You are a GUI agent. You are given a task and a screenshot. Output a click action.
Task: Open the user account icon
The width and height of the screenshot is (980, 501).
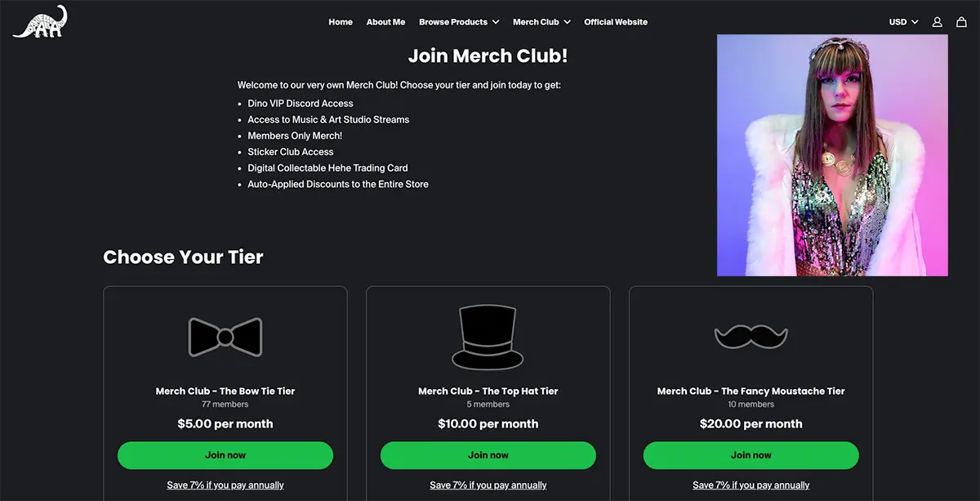coord(938,22)
